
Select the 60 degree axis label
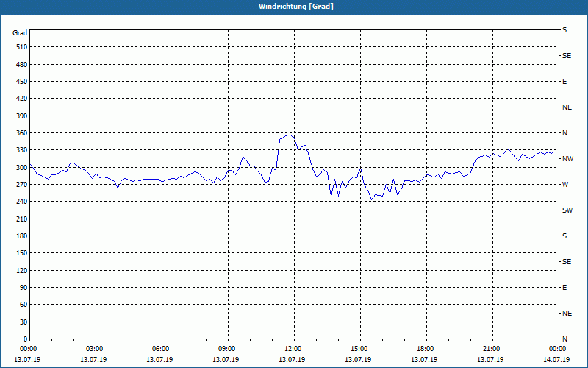click(24, 305)
